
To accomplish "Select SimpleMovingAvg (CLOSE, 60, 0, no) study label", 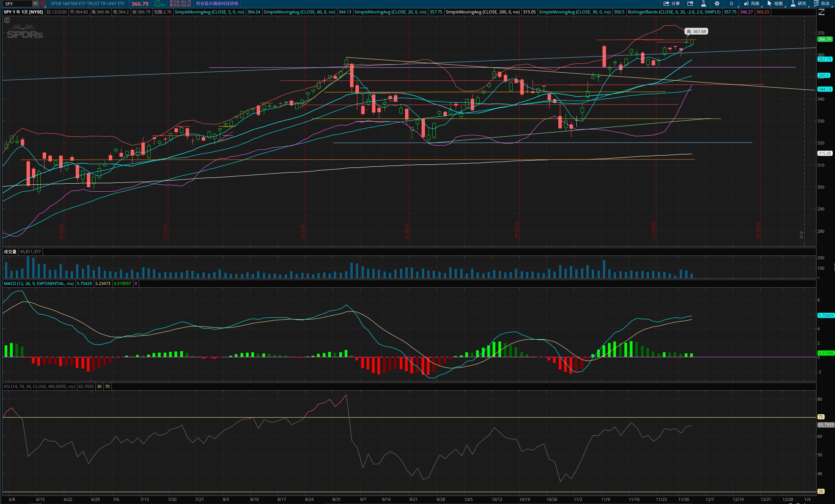I will click(299, 12).
